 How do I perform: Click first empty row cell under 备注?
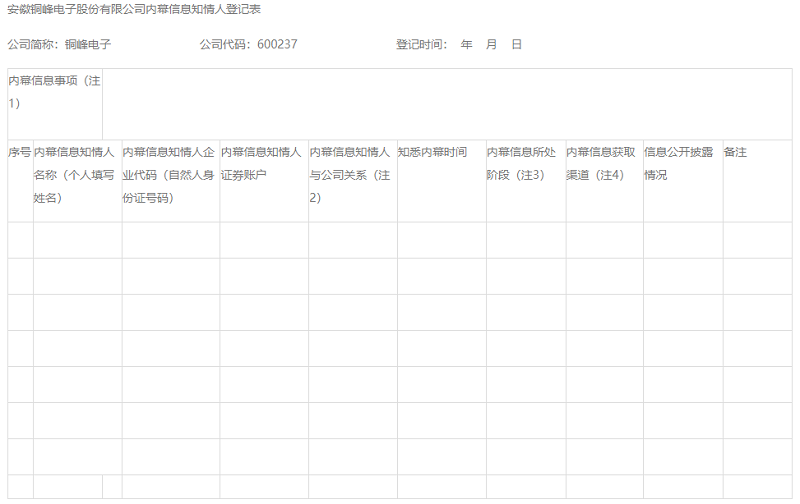click(757, 240)
